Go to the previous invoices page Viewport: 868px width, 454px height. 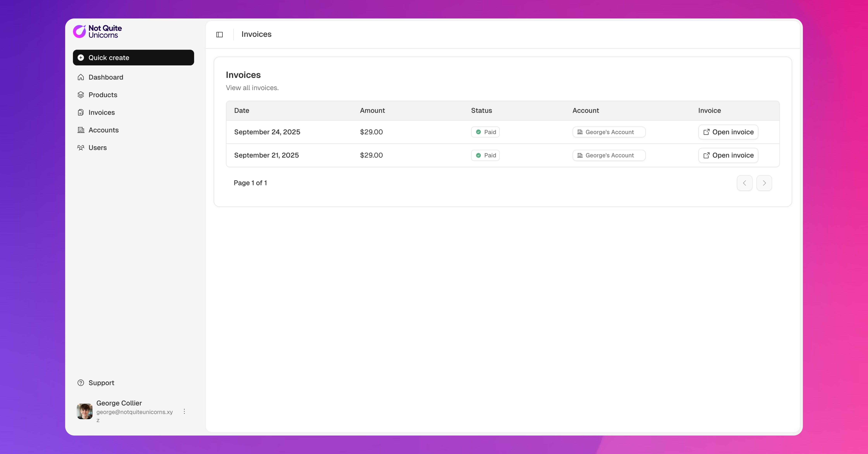point(744,183)
